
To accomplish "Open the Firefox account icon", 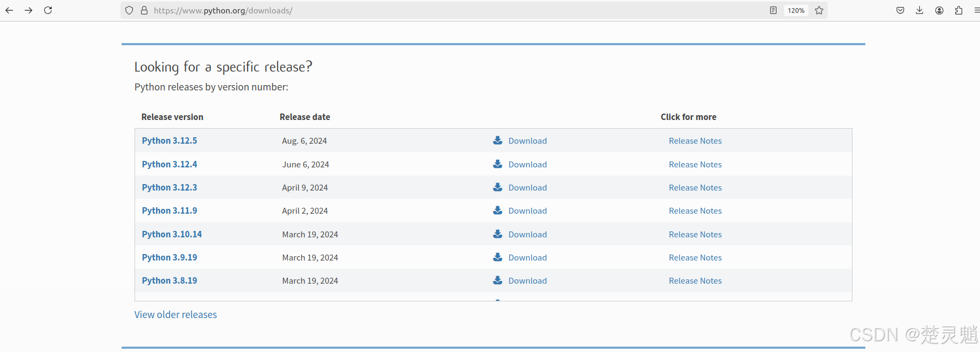I will coord(939,10).
